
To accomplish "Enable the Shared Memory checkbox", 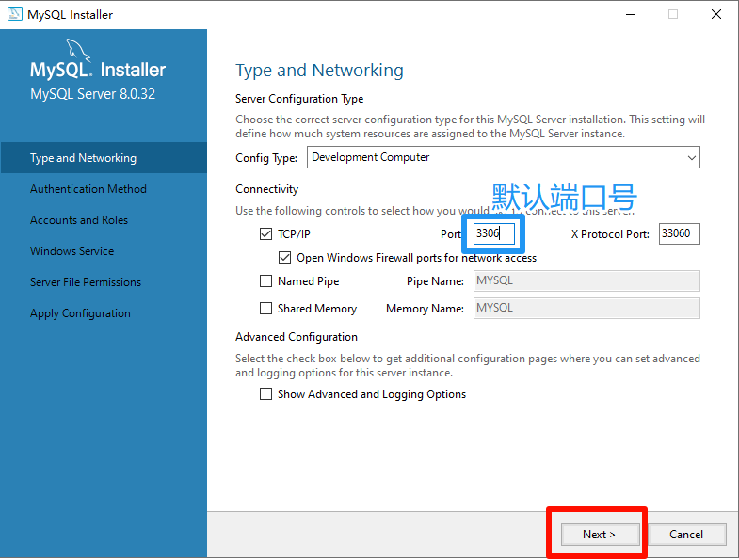I will click(x=265, y=309).
